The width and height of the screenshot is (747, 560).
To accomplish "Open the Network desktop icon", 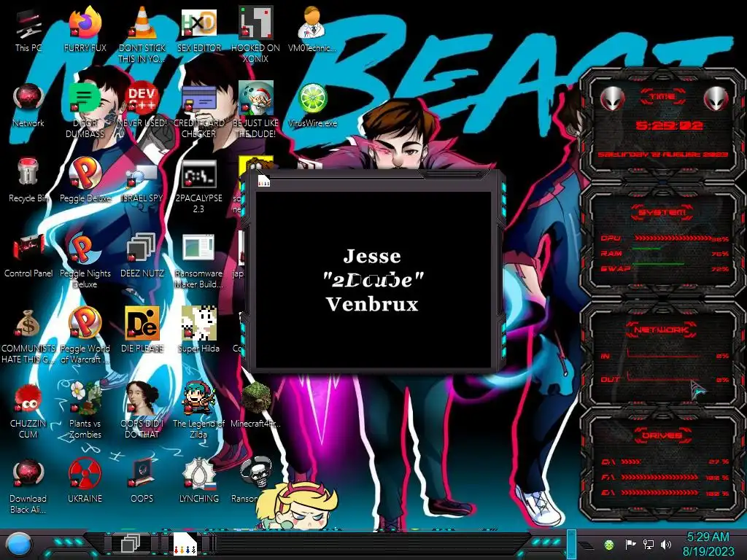I will pyautogui.click(x=28, y=98).
